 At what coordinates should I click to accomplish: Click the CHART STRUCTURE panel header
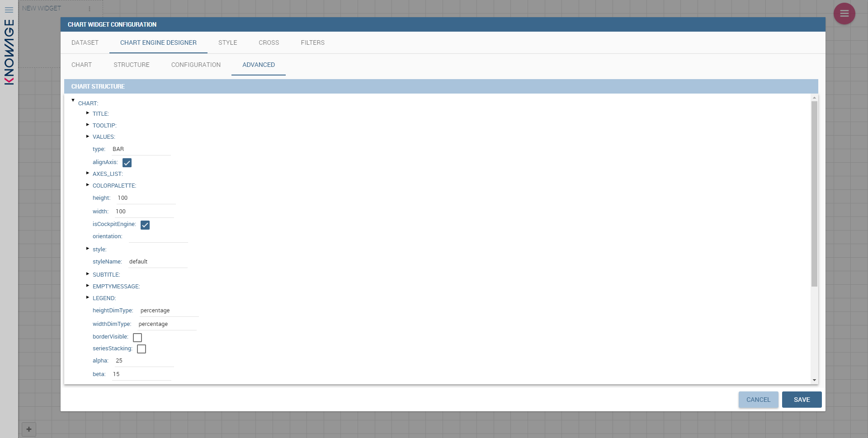click(x=441, y=86)
